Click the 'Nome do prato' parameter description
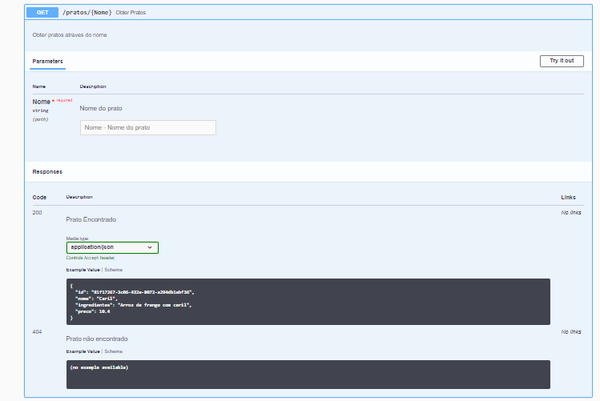The width and height of the screenshot is (600, 401). click(x=101, y=108)
